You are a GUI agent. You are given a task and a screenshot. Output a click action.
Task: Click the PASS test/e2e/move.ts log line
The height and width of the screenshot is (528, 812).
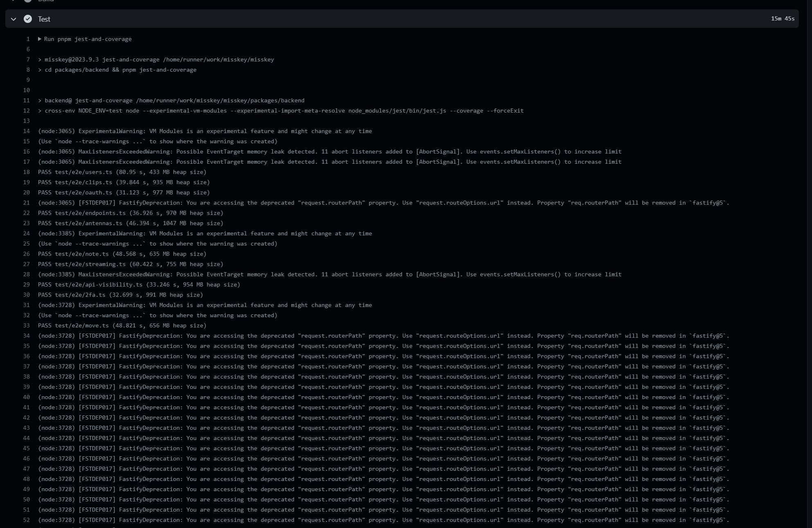coord(122,325)
